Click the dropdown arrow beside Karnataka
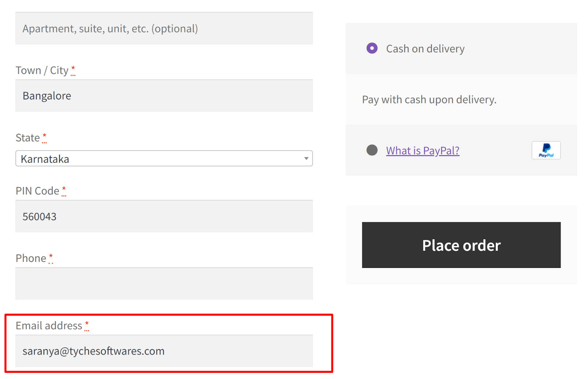The width and height of the screenshot is (588, 379). 306,158
